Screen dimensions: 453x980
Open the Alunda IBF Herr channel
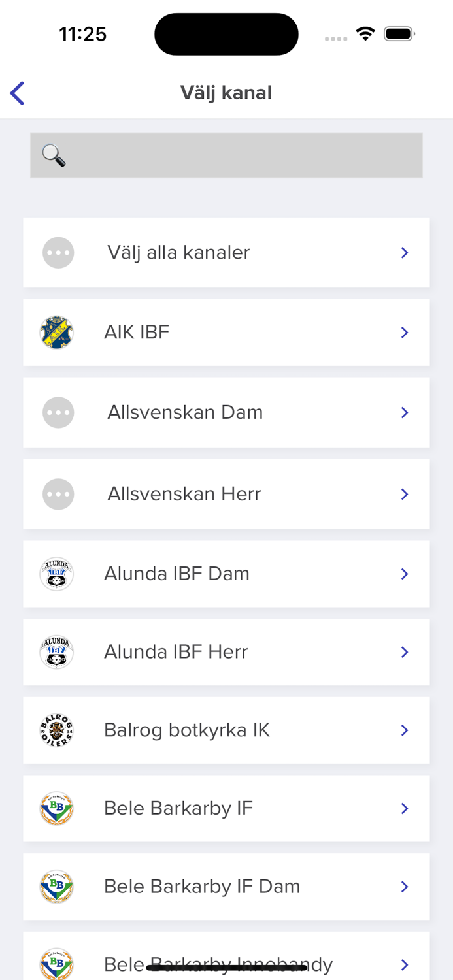tap(176, 652)
